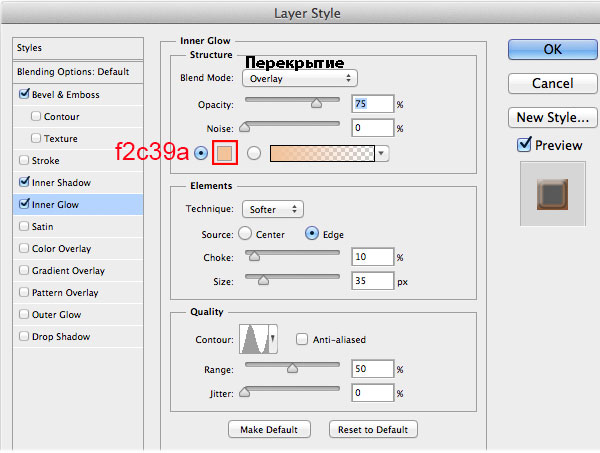The width and height of the screenshot is (600, 453).
Task: Click the style preview thumbnail
Action: pyautogui.click(x=553, y=194)
